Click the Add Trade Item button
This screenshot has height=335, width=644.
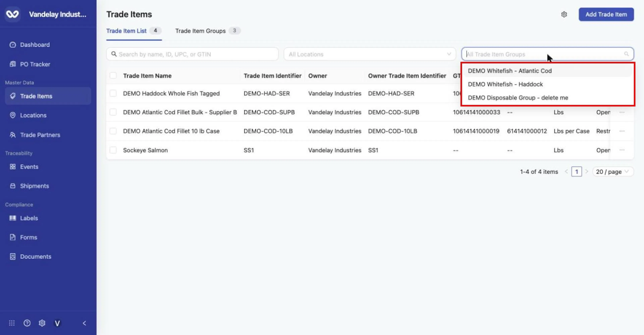[606, 14]
